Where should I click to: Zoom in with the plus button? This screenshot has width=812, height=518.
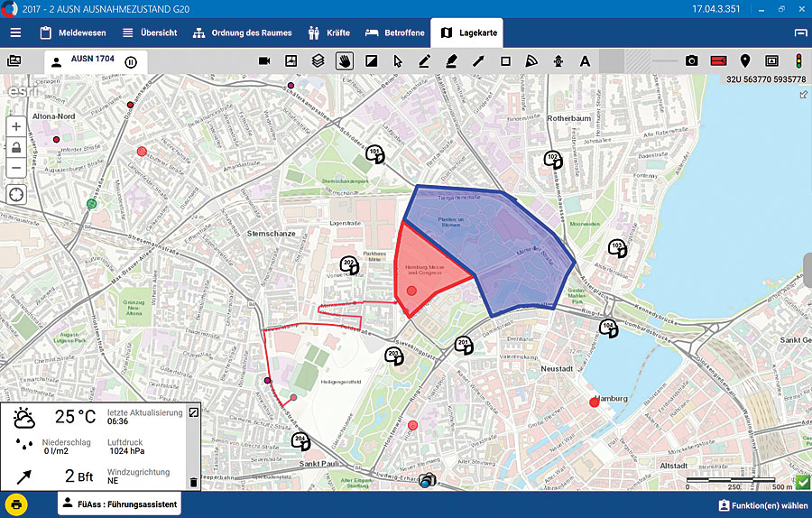pos(16,127)
